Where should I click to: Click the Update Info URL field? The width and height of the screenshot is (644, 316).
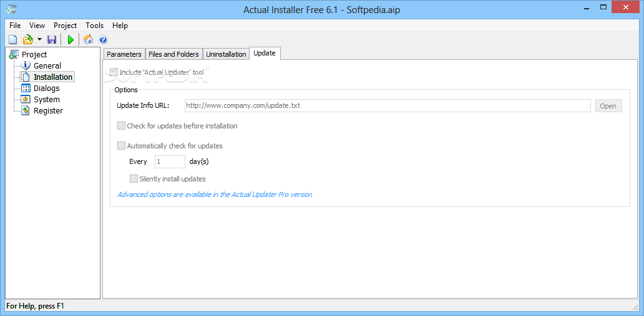pos(388,105)
